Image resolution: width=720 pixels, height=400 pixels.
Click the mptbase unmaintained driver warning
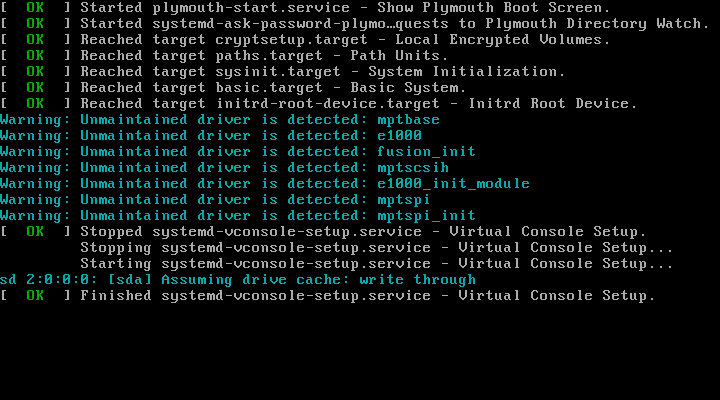coord(220,120)
